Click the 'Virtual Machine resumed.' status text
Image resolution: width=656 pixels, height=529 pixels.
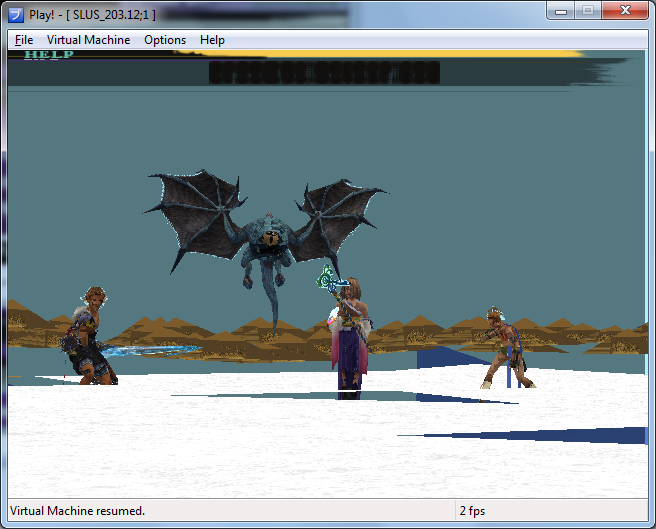pyautogui.click(x=77, y=511)
